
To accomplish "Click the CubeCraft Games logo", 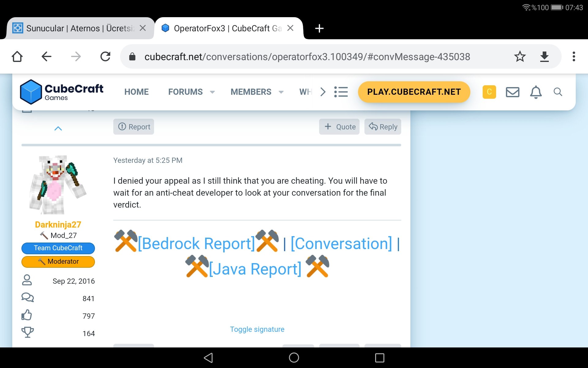I will click(61, 92).
